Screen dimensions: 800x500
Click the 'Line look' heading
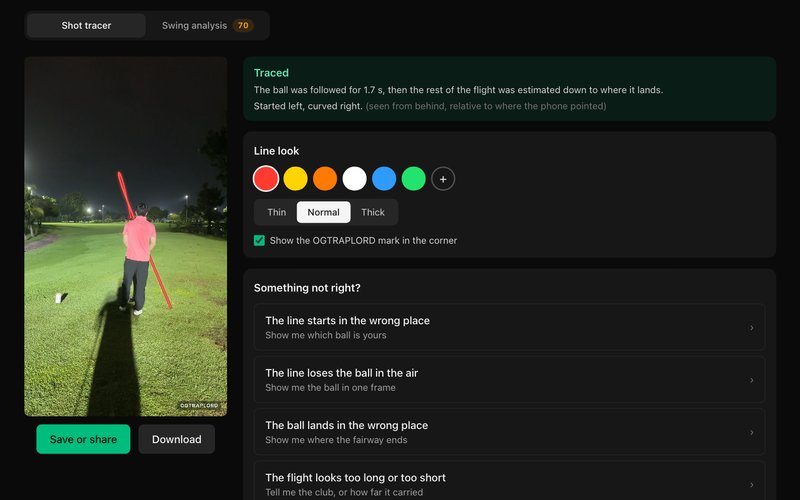point(277,151)
